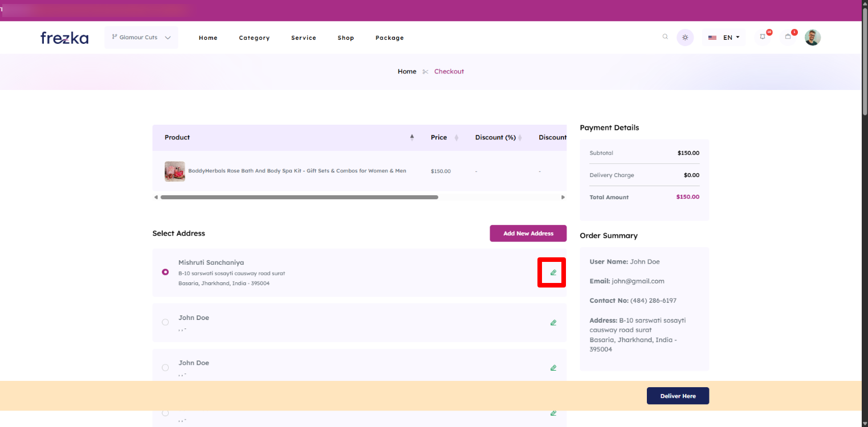Click the product table horizontal scrollbar
The width and height of the screenshot is (868, 427).
point(299,198)
